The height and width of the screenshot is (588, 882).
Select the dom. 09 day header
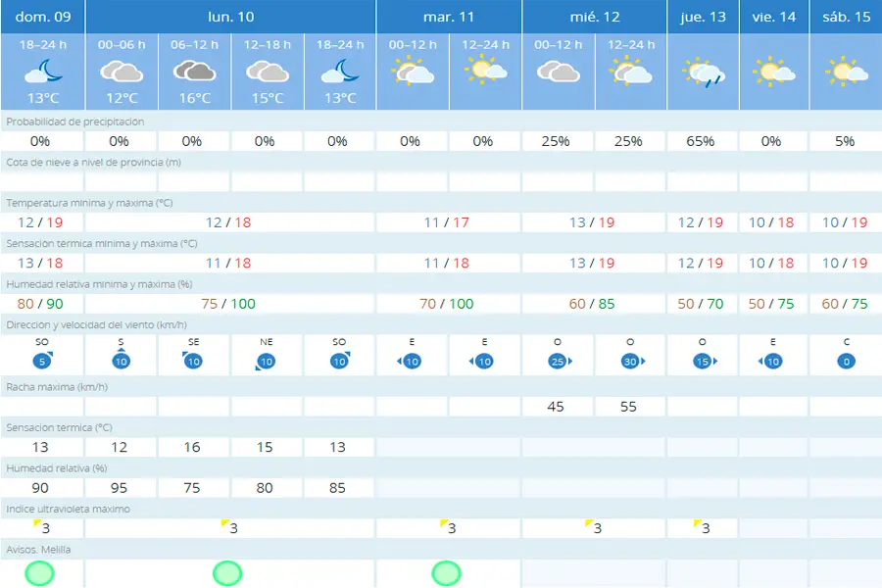[43, 17]
